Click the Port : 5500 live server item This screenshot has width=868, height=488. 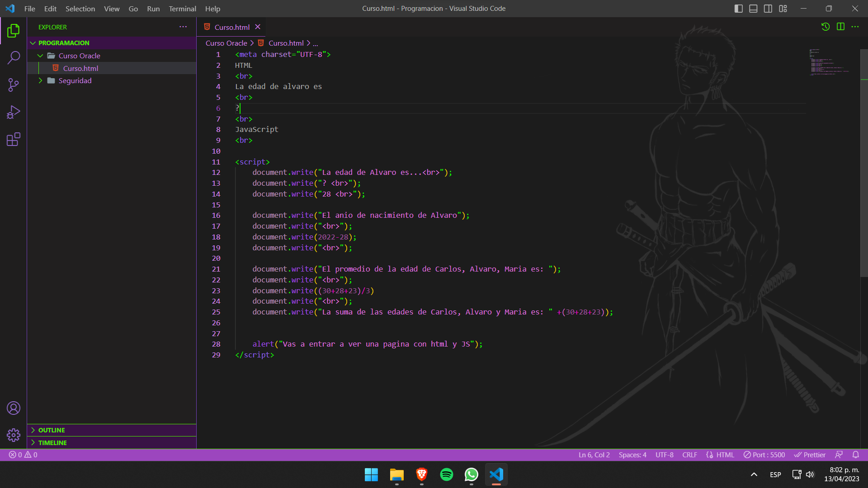point(764,455)
